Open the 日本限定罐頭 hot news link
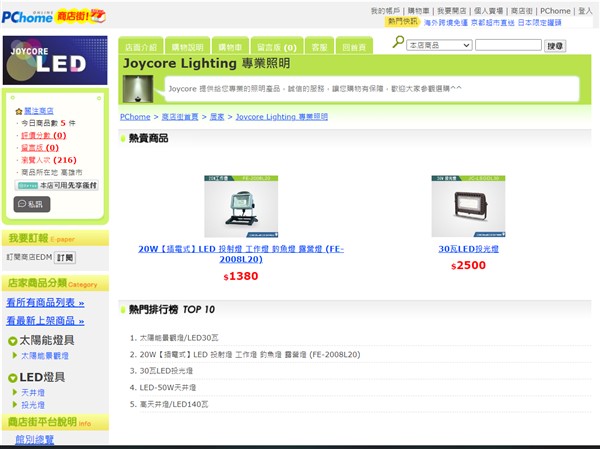This screenshot has height=449, width=600. point(540,23)
